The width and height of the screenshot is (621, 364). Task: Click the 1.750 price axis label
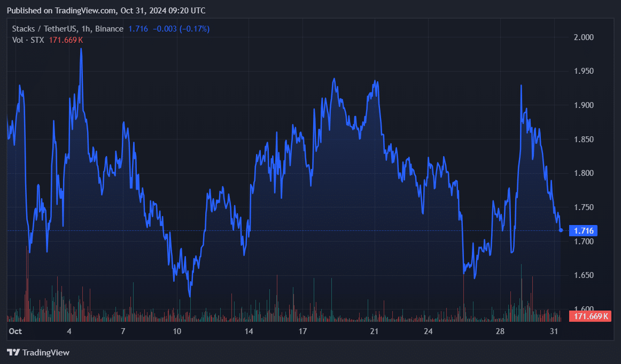point(584,207)
